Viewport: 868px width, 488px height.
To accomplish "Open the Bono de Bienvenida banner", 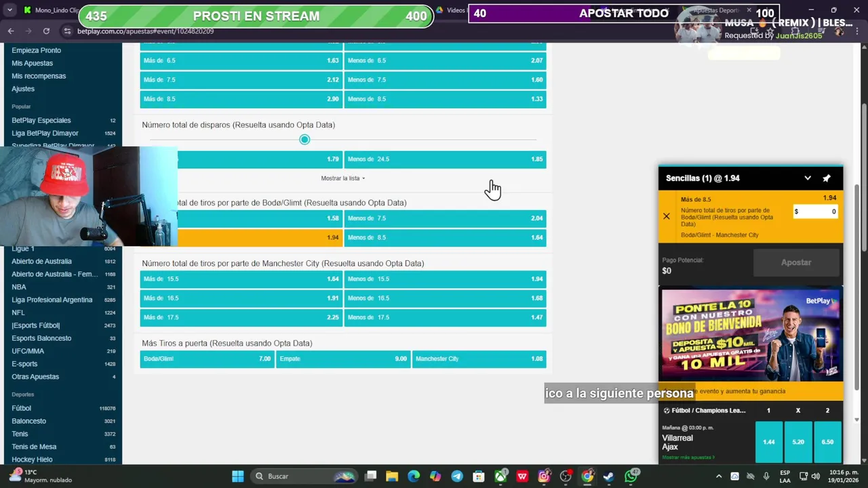I will [751, 335].
